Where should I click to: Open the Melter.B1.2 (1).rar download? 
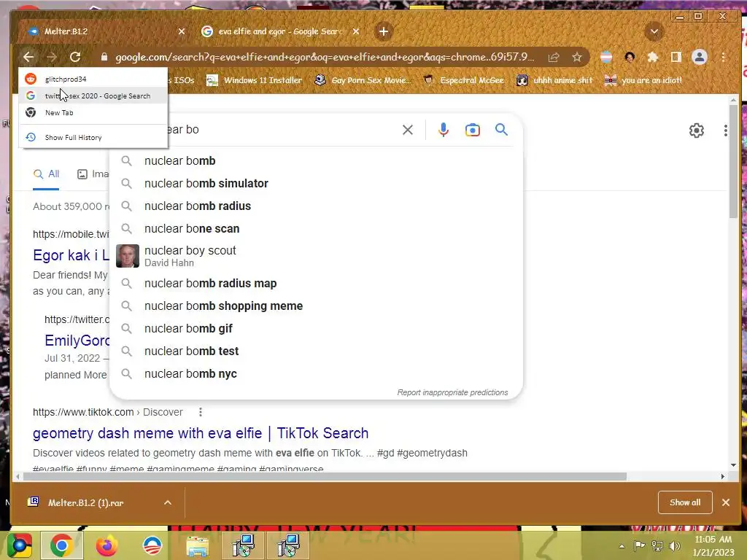[x=86, y=503]
